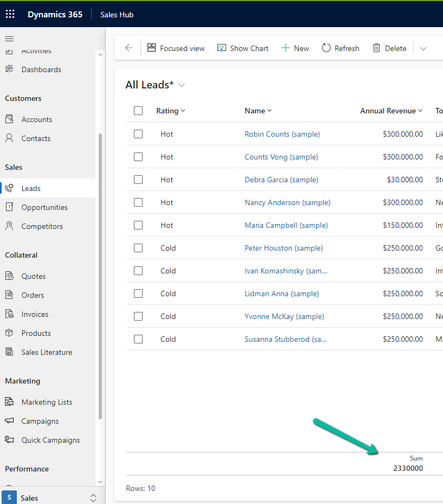Click the plus icon for New lead

(285, 48)
